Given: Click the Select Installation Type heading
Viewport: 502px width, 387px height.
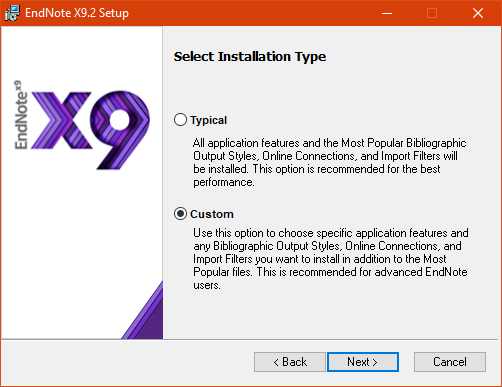Looking at the screenshot, I should tap(250, 57).
